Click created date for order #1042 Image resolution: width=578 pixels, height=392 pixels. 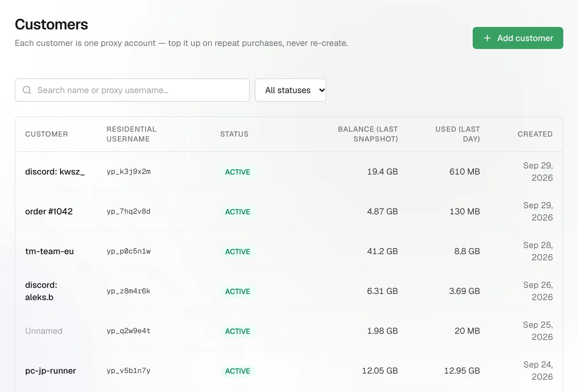coord(538,212)
